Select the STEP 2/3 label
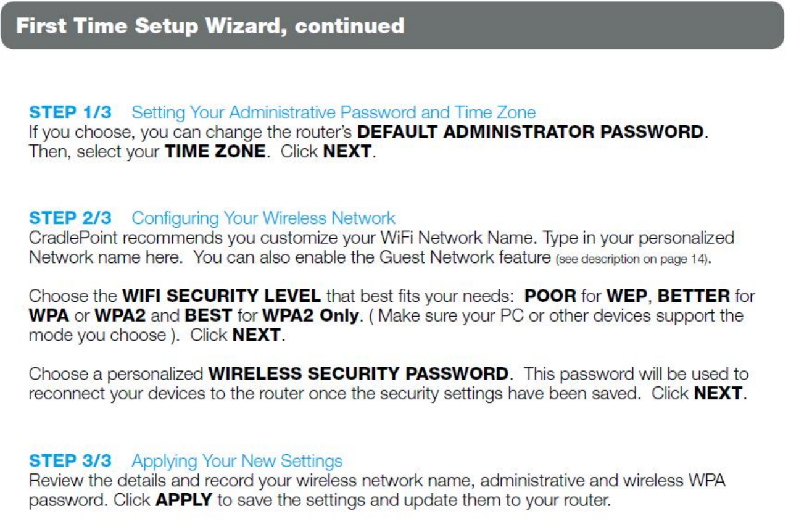Image resolution: width=812 pixels, height=532 pixels. tap(70, 218)
